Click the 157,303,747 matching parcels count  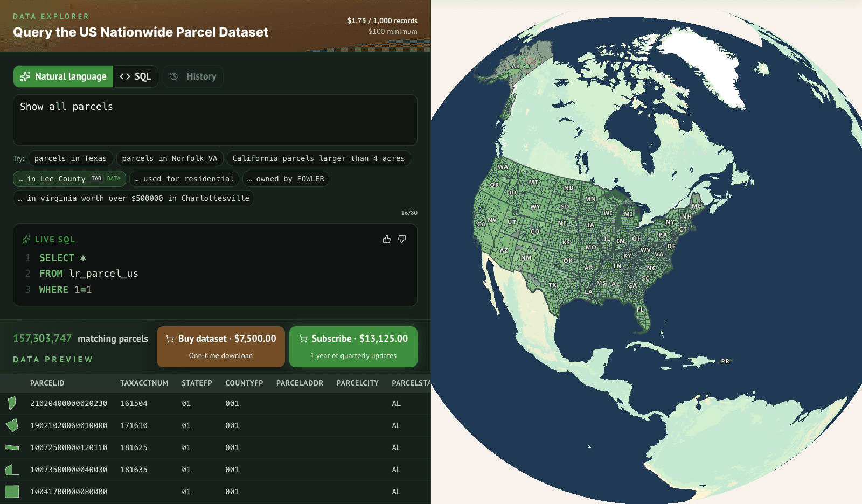pos(81,338)
